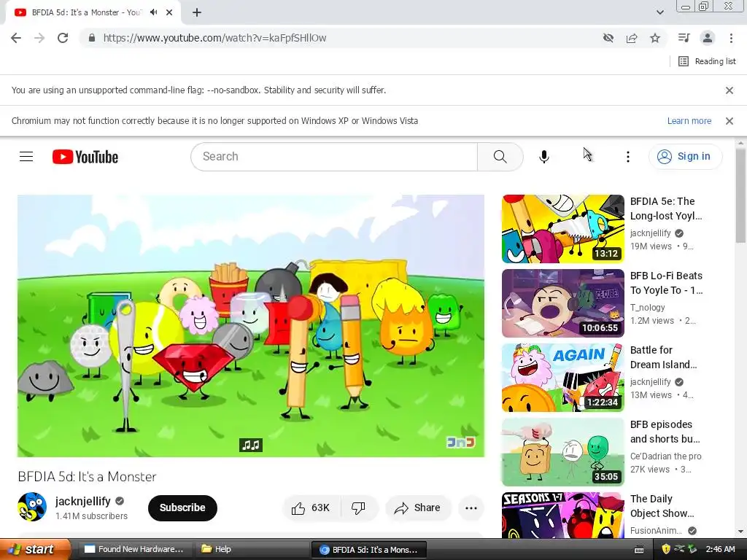Viewport: 747px width, 560px height.
Task: Like the video with 63K likes
Action: point(311,508)
